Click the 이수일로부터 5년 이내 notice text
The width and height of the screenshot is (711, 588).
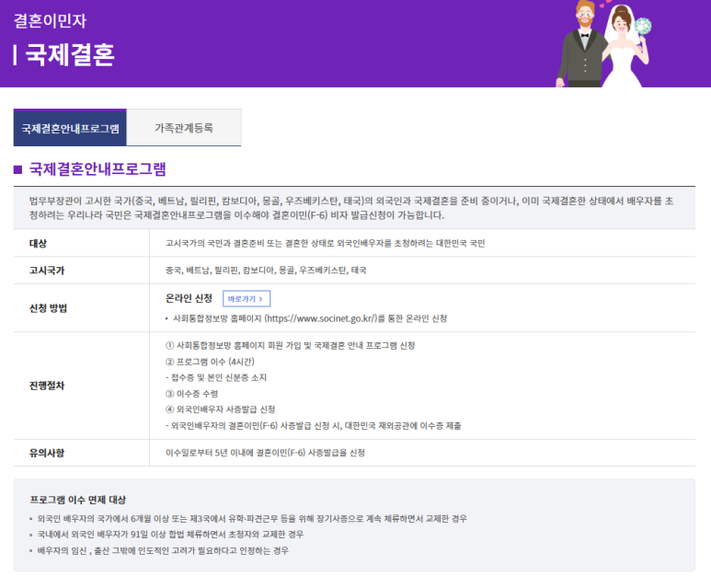click(x=265, y=453)
